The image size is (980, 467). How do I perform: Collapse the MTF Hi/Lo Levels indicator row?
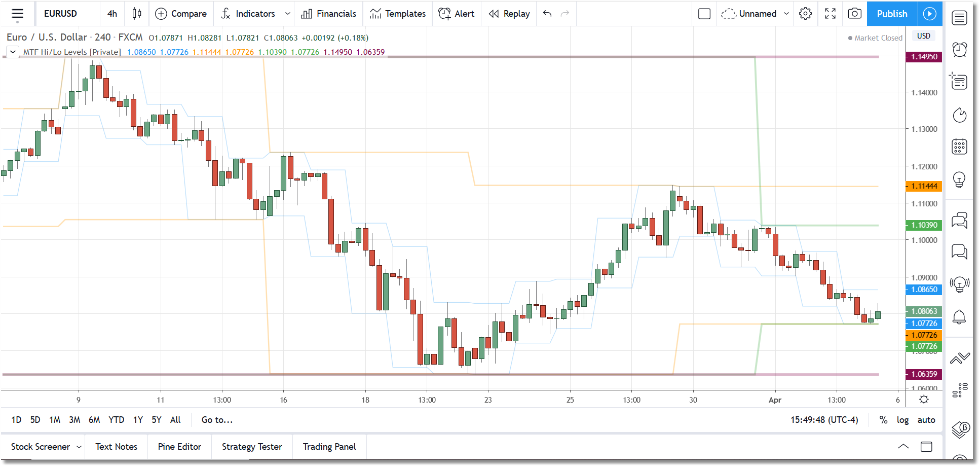12,52
